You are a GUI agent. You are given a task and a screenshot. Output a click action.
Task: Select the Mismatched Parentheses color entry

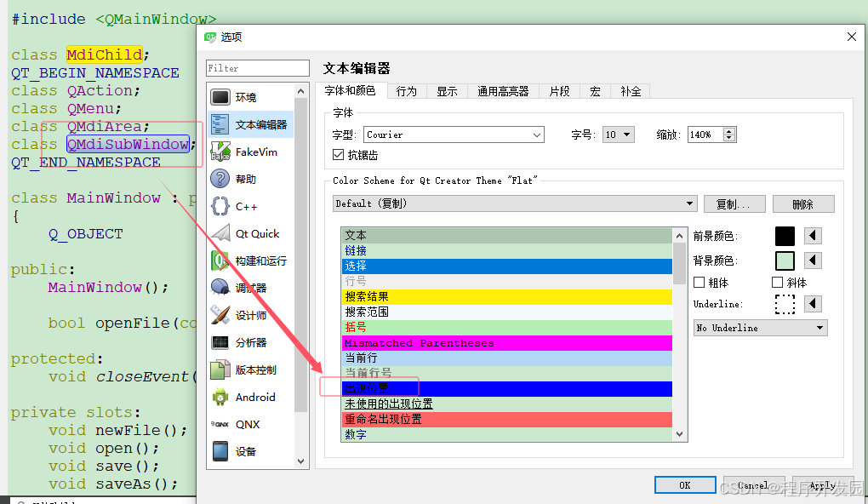coord(507,343)
